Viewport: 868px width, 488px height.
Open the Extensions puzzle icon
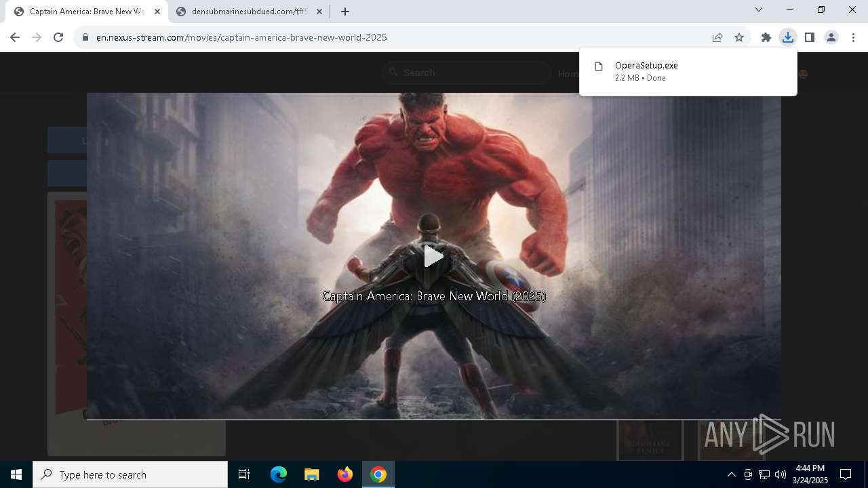point(766,37)
